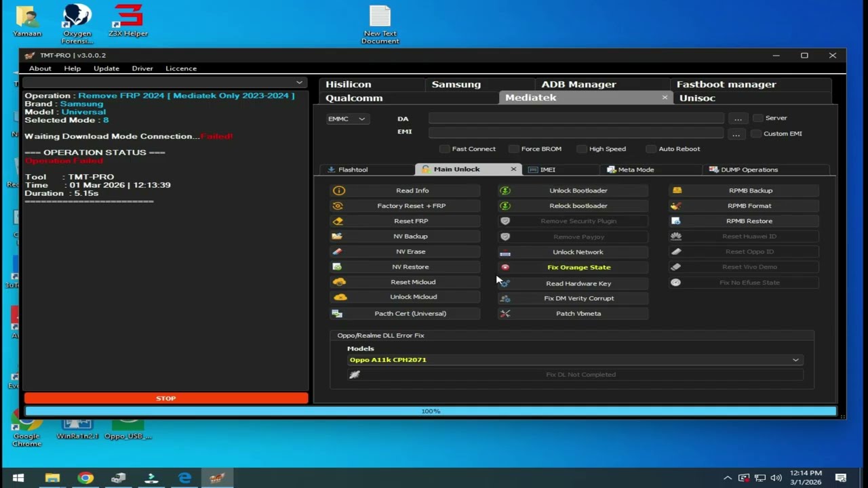868x488 pixels.
Task: Click the DA file path field
Action: pos(576,118)
